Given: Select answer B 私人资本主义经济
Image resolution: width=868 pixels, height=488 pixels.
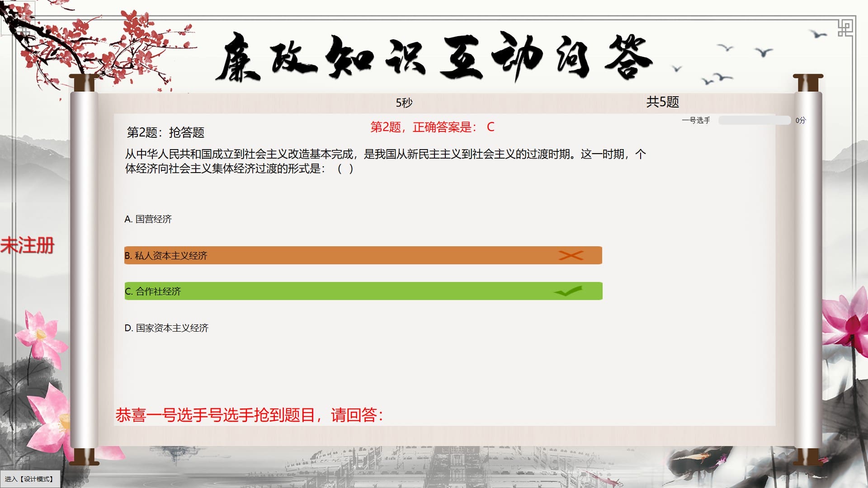Looking at the screenshot, I should (x=166, y=256).
